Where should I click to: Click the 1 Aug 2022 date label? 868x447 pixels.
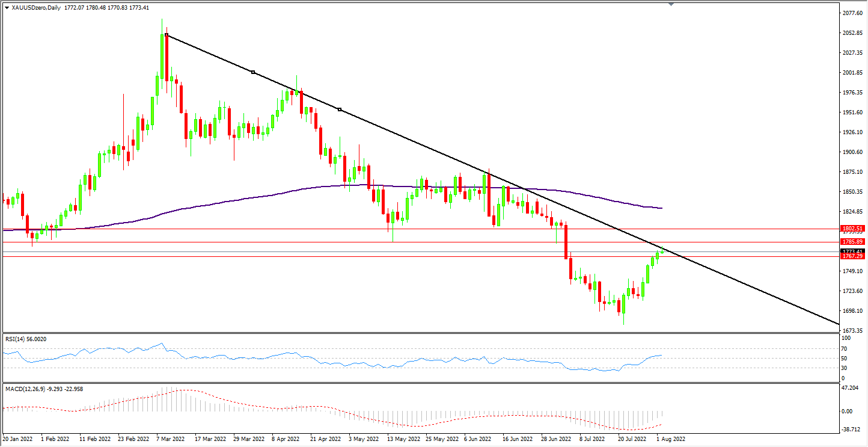[x=671, y=439]
